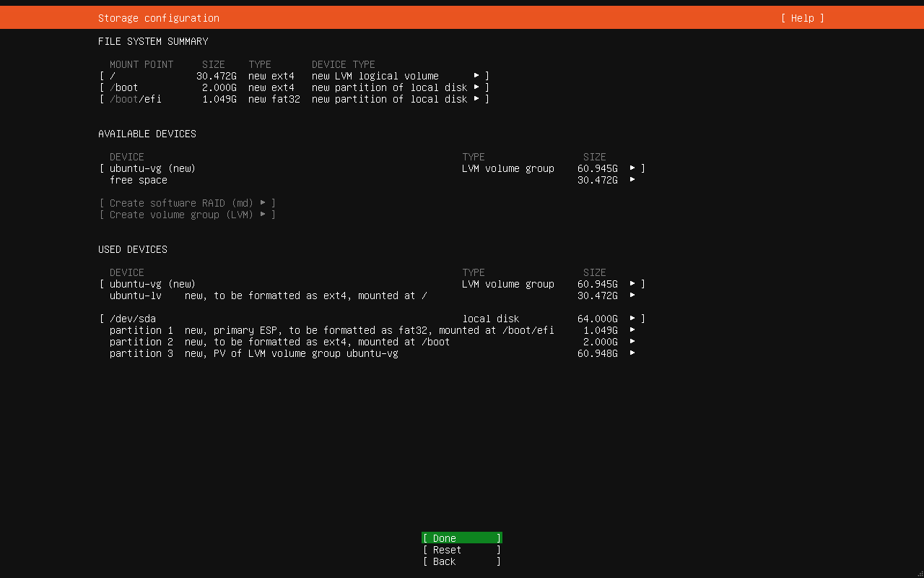Expand ubuntu-vg under Used Devices

[x=632, y=283]
